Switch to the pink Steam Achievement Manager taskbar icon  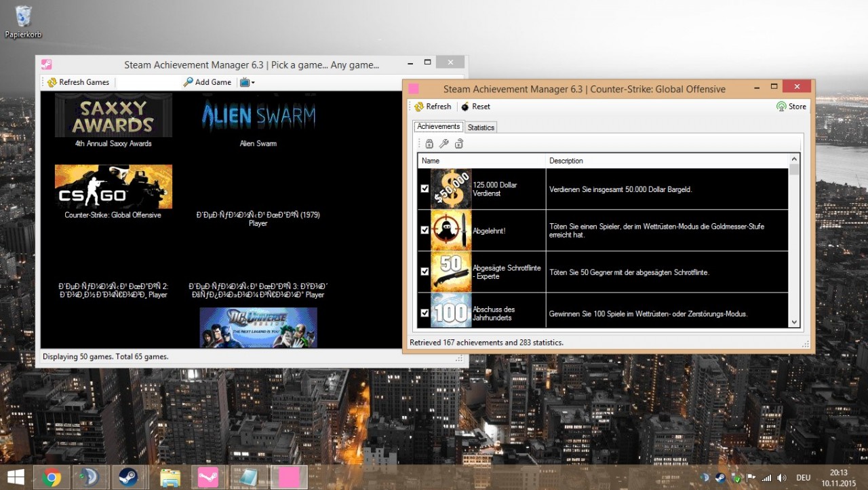coord(208,478)
